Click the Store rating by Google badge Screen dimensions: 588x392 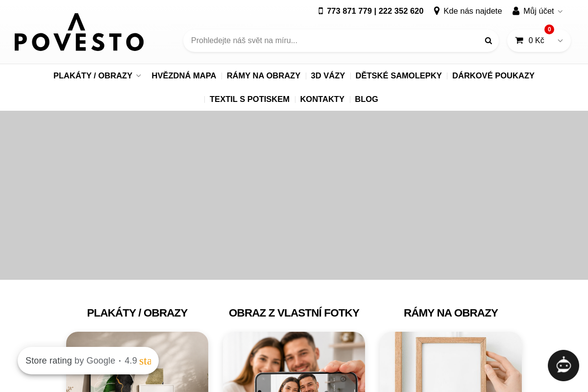[88, 361]
